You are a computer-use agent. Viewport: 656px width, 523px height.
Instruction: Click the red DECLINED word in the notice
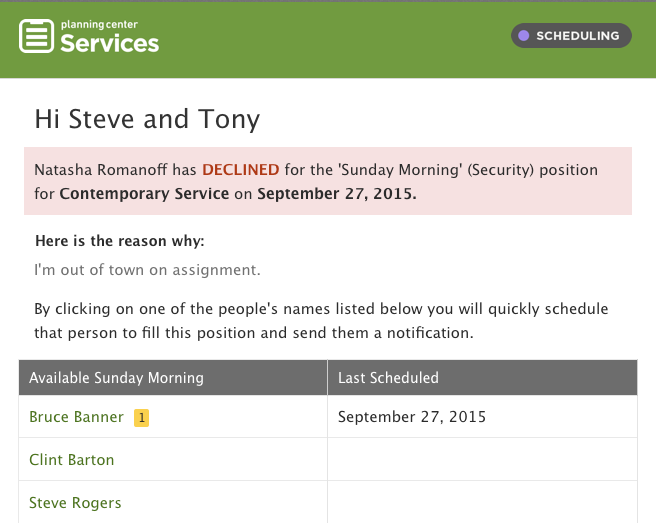pos(241,171)
